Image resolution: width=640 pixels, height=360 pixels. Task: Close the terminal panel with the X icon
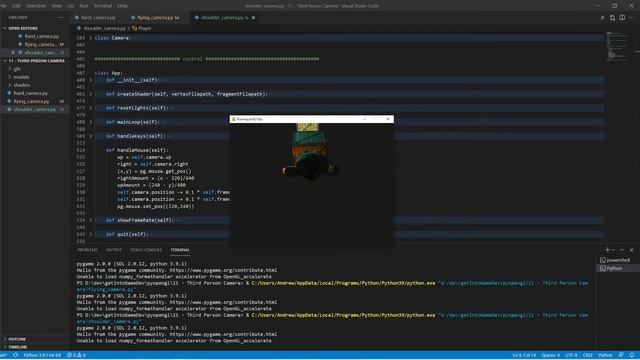coord(631,250)
